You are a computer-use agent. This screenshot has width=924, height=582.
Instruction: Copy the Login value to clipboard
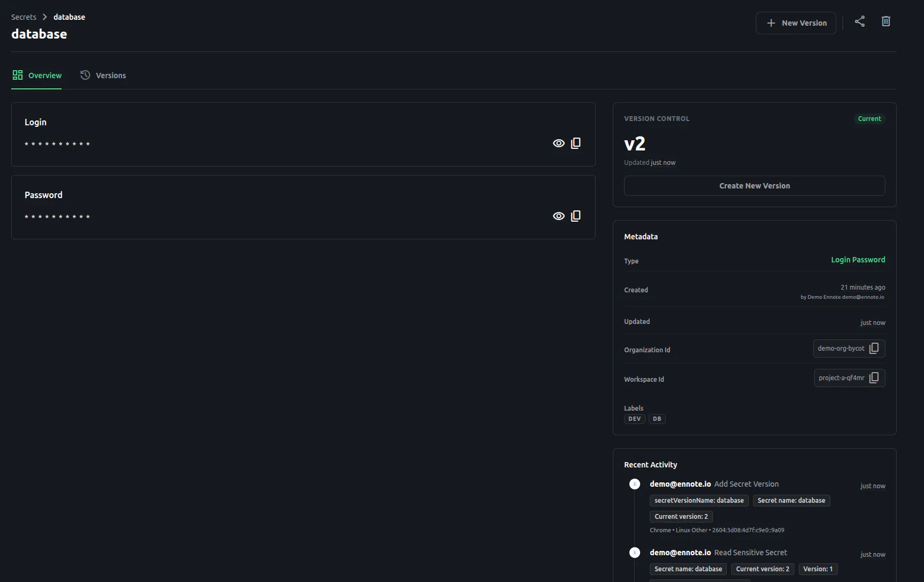click(x=576, y=143)
